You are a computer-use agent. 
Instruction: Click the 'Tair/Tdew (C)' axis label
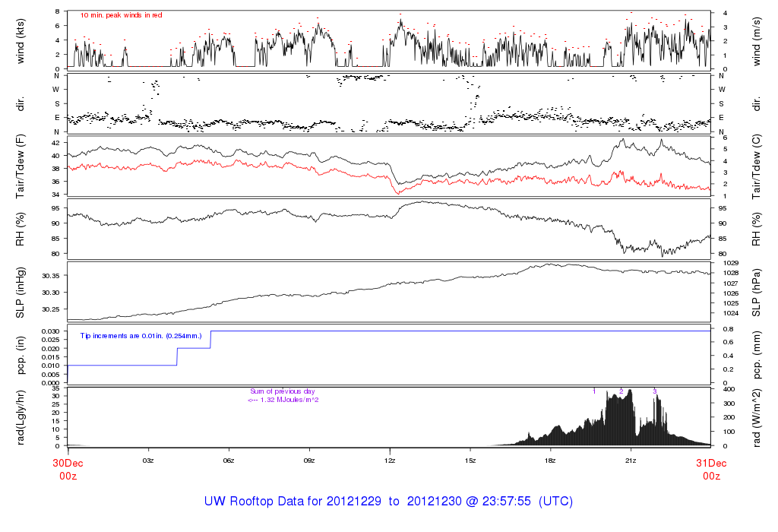point(756,166)
